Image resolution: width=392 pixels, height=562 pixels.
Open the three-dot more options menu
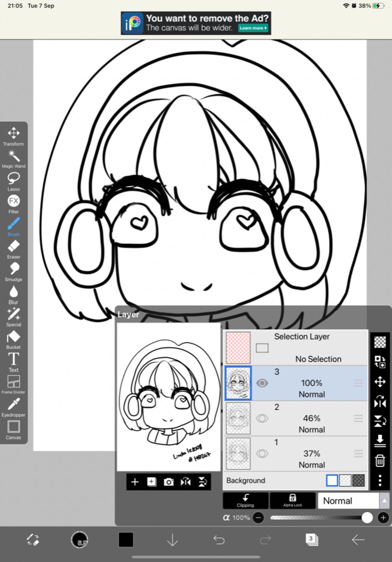380,480
